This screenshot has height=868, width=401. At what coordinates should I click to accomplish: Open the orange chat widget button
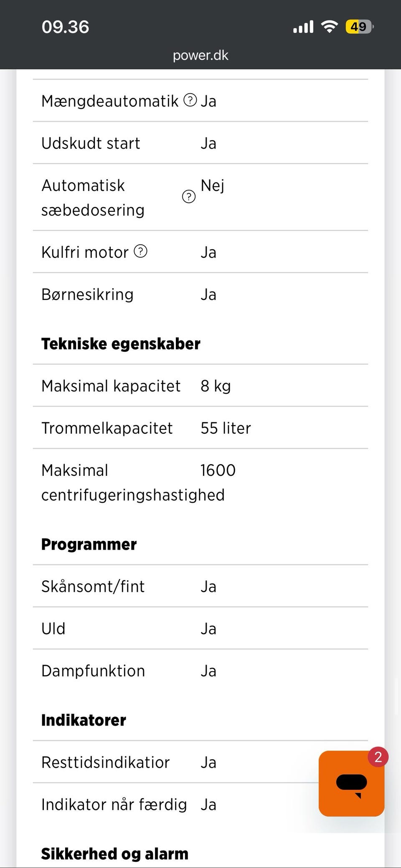tap(351, 783)
